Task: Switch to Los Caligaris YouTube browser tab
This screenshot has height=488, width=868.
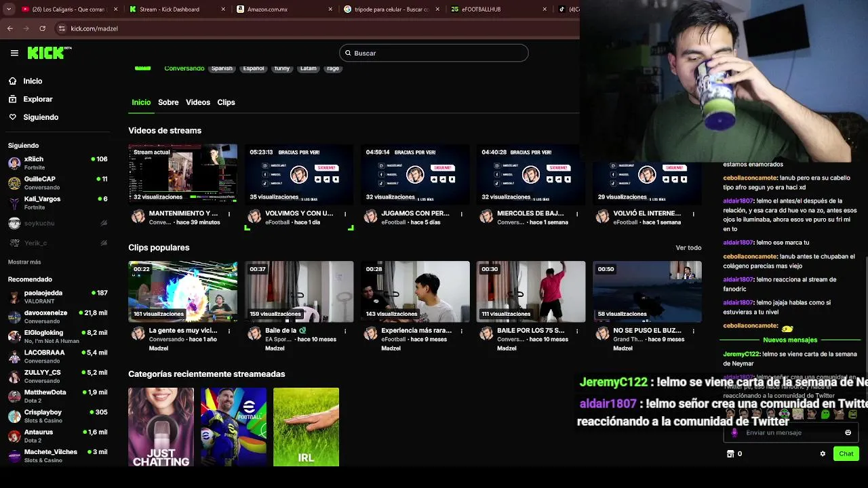Action: [68, 9]
